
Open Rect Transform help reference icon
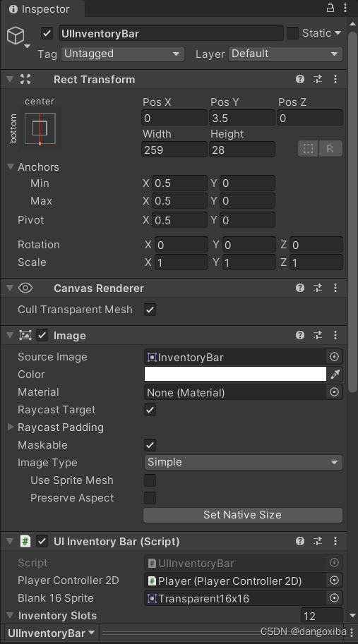(x=300, y=79)
